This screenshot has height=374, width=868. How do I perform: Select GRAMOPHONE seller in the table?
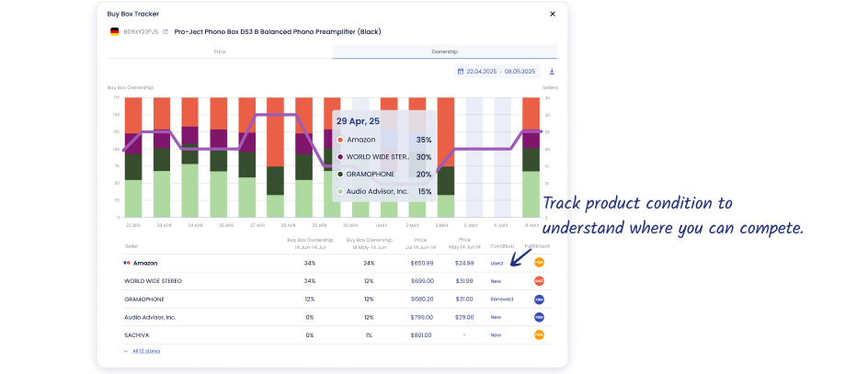[x=144, y=300]
